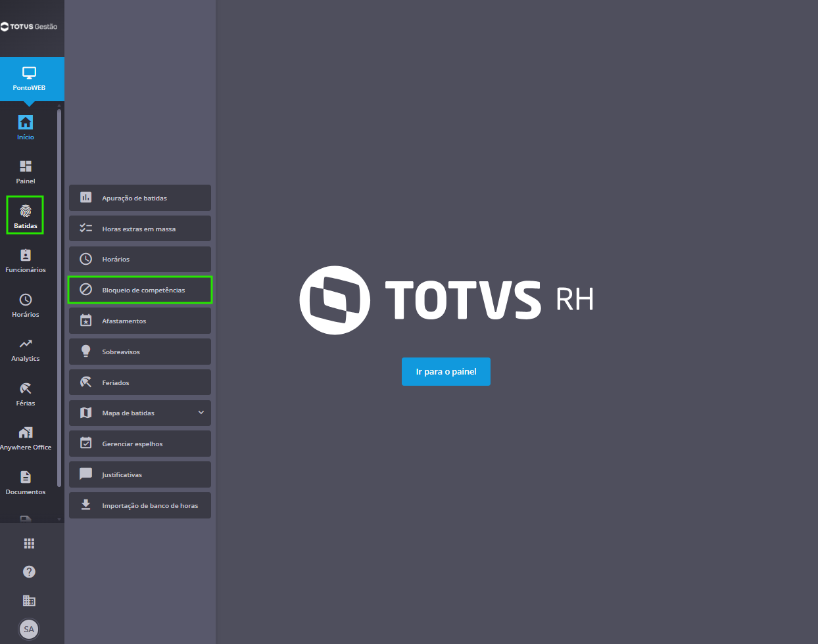818x644 pixels.
Task: Click the Apuração de batidas chart icon
Action: click(x=85, y=197)
